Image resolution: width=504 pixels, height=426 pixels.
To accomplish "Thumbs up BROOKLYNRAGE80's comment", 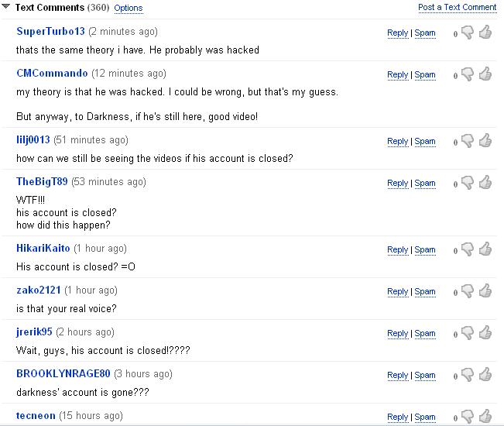I will (485, 374).
